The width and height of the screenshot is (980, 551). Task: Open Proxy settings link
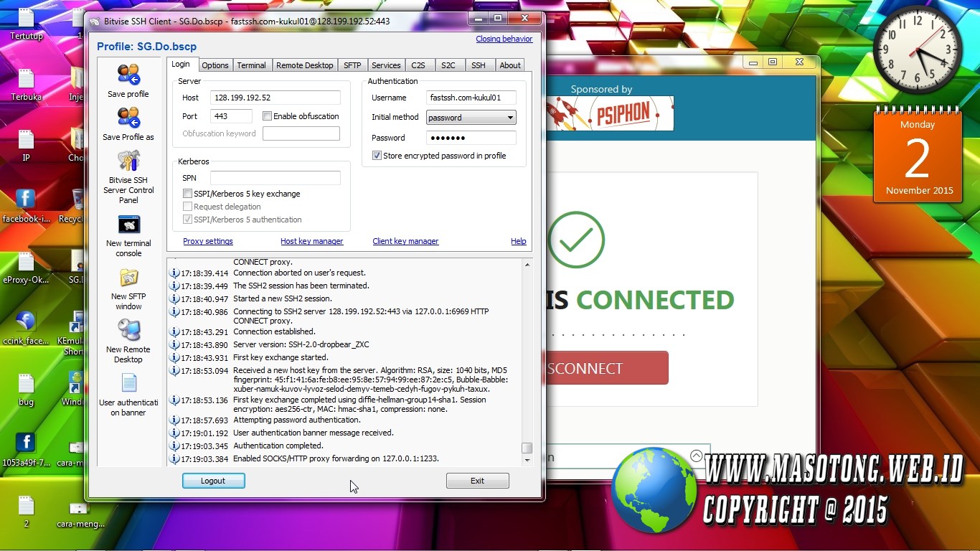coord(208,241)
